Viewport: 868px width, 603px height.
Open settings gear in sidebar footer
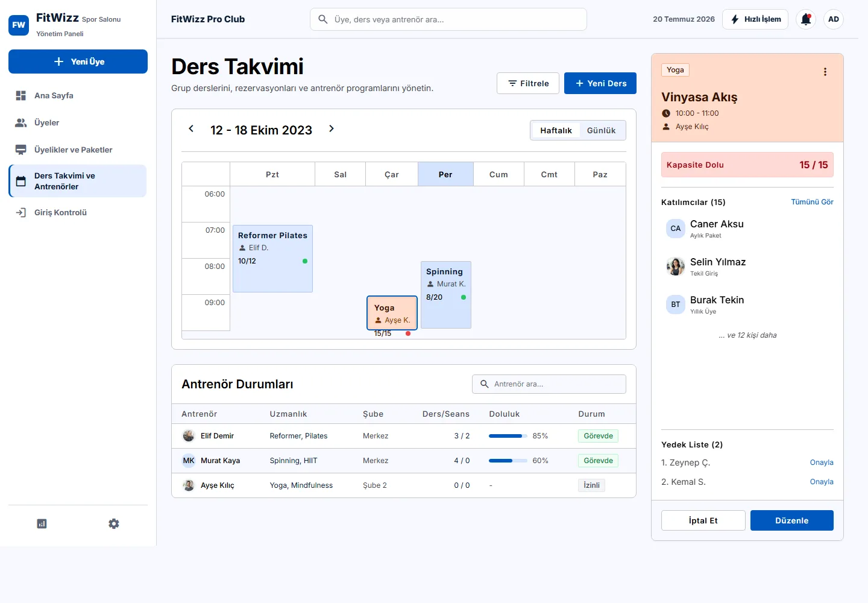pos(114,523)
